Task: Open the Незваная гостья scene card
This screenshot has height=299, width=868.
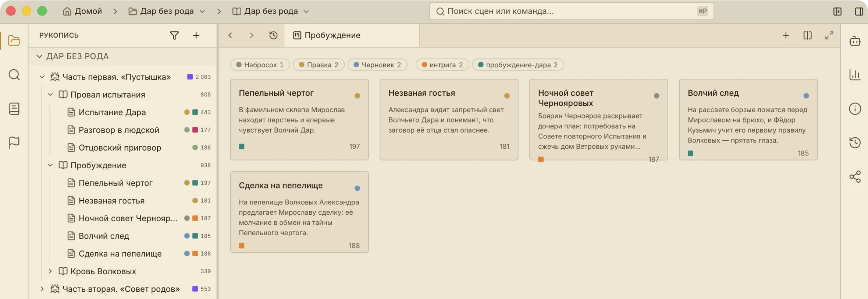Action: pos(449,120)
